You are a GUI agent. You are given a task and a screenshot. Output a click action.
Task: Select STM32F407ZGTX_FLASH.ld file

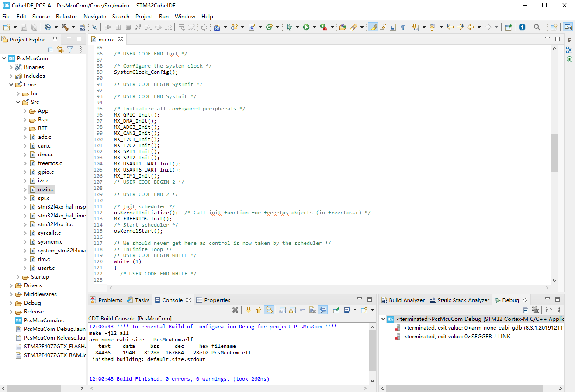(54, 347)
